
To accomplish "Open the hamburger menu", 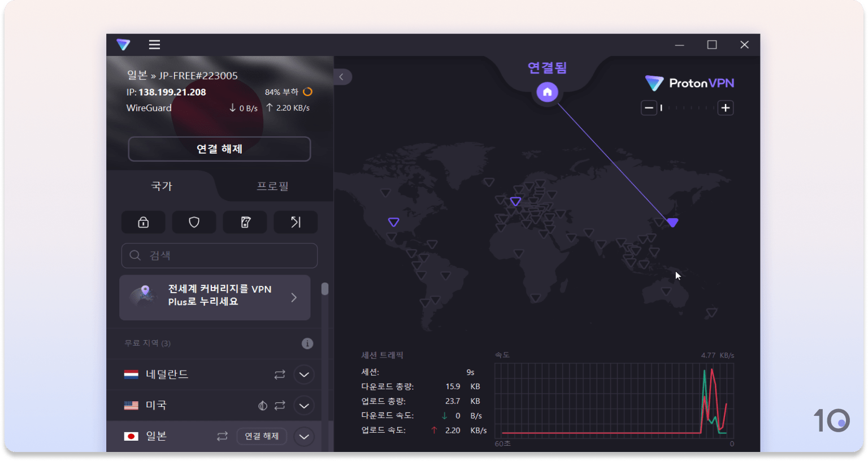I will [154, 45].
